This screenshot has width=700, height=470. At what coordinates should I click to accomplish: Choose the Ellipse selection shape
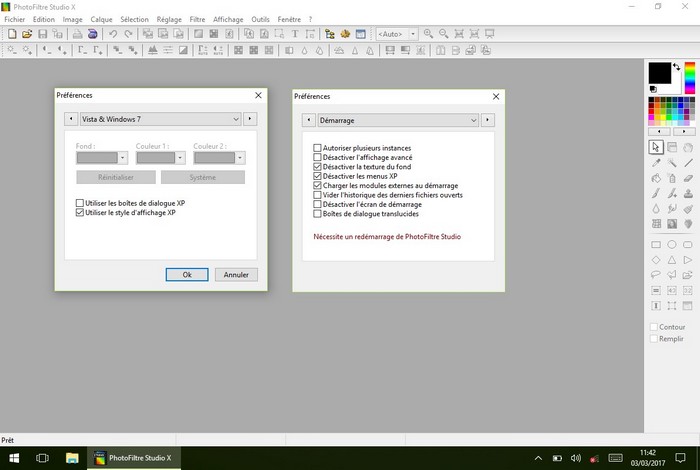point(672,245)
